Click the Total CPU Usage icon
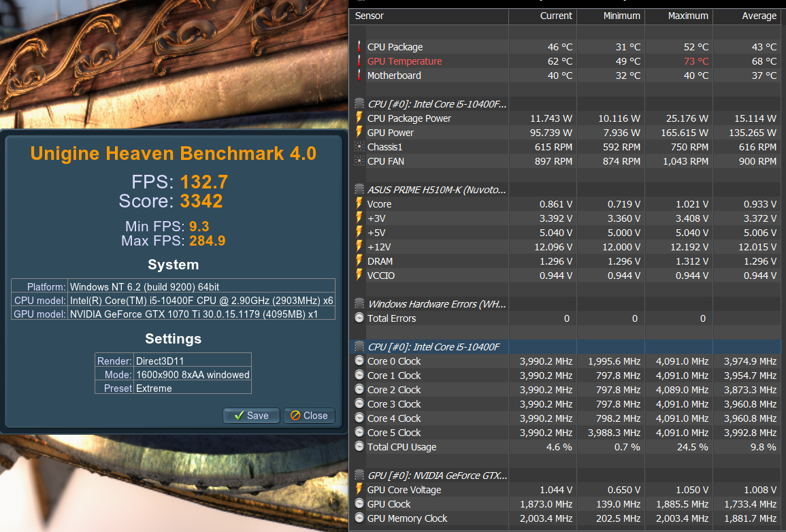The image size is (786, 532). pyautogui.click(x=359, y=446)
